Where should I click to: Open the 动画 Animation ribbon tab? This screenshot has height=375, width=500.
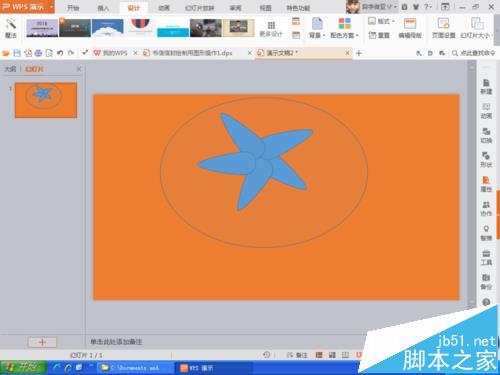point(164,7)
